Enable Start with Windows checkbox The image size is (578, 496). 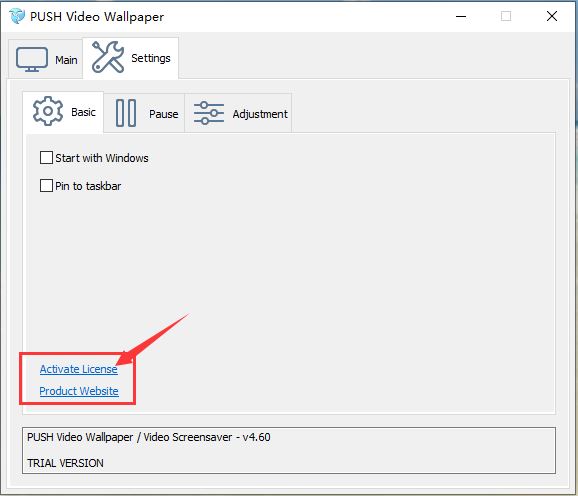click(46, 158)
